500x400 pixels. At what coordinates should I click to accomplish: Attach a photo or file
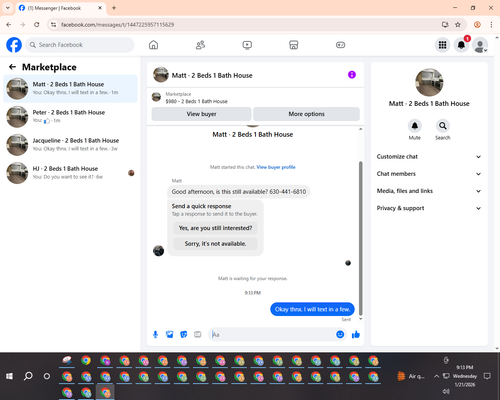click(170, 334)
